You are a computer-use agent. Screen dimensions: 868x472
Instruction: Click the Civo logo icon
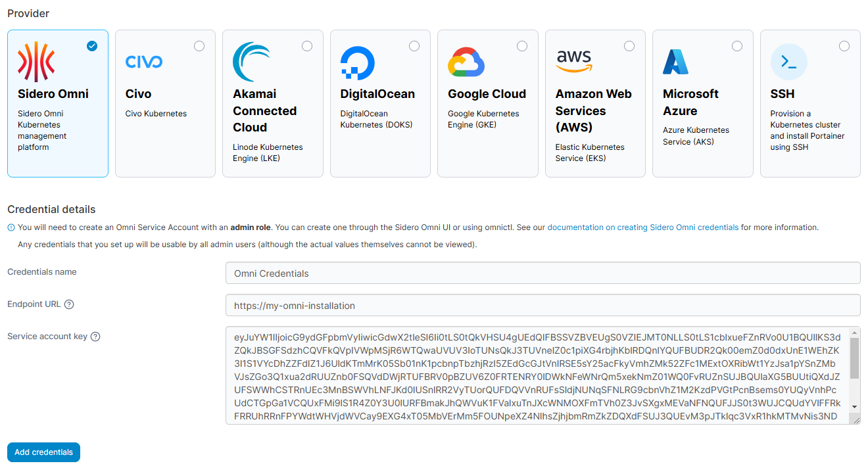point(143,62)
